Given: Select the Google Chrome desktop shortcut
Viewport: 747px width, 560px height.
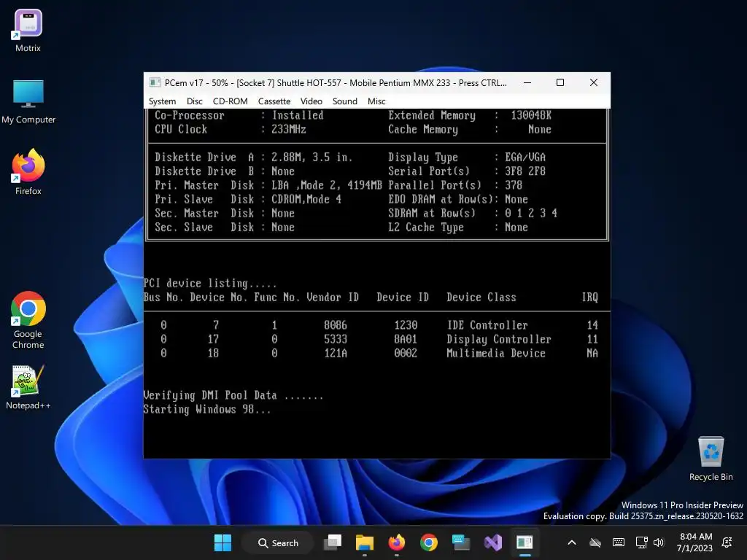Looking at the screenshot, I should 28,320.
